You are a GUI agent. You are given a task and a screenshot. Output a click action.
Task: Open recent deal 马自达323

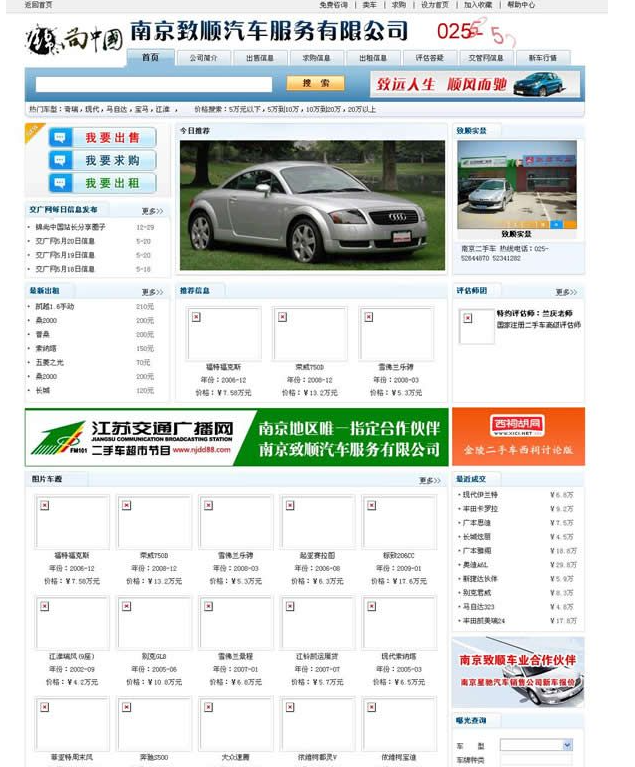[x=478, y=607]
